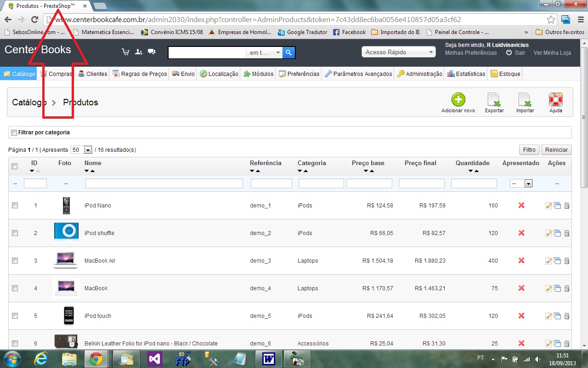Image resolution: width=588 pixels, height=368 pixels.
Task: Click the messages speech bubble icon in header
Action: tap(151, 52)
